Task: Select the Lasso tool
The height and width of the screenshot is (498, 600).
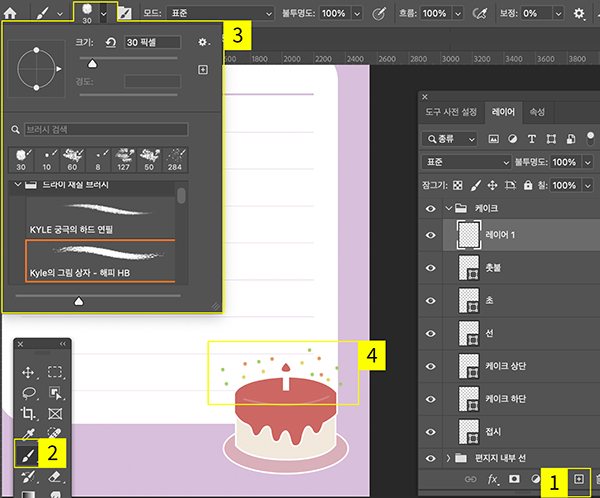Action: (x=28, y=392)
